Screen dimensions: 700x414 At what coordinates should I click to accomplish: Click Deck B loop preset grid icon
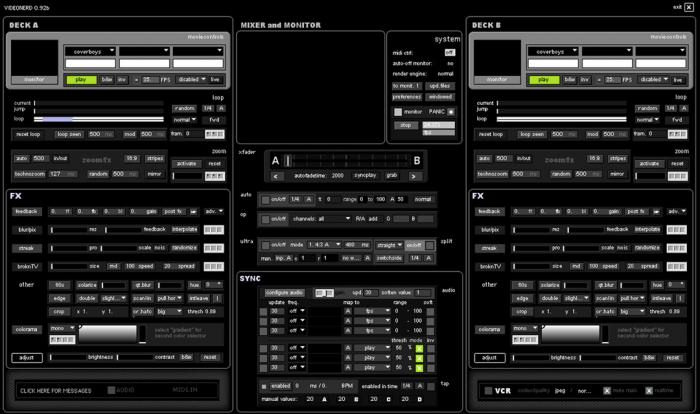(677, 134)
